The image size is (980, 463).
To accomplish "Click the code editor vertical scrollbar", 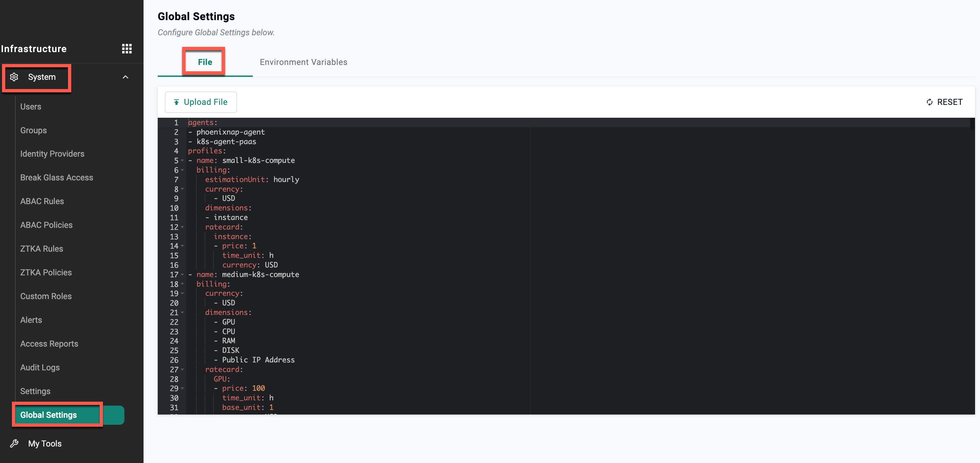I will coord(972,124).
